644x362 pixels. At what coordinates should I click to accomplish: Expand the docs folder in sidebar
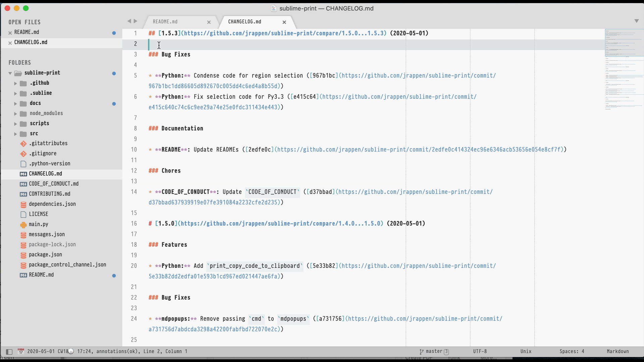pos(15,103)
